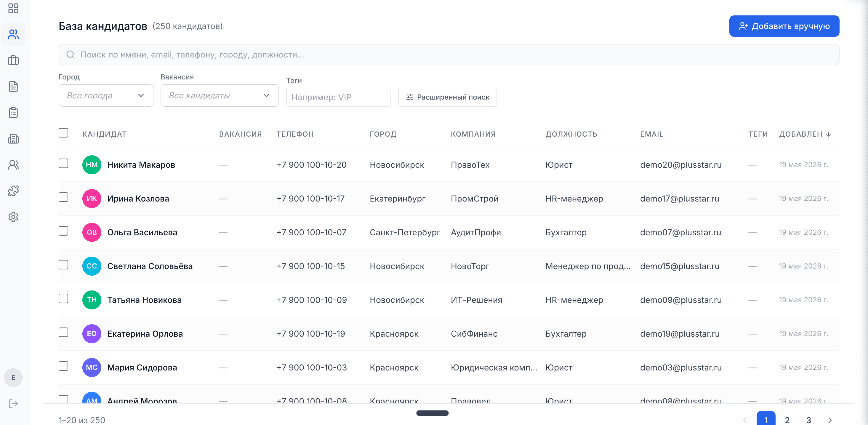This screenshot has height=425, width=868.
Task: Open candidate Никита Макаров
Action: pyautogui.click(x=141, y=165)
